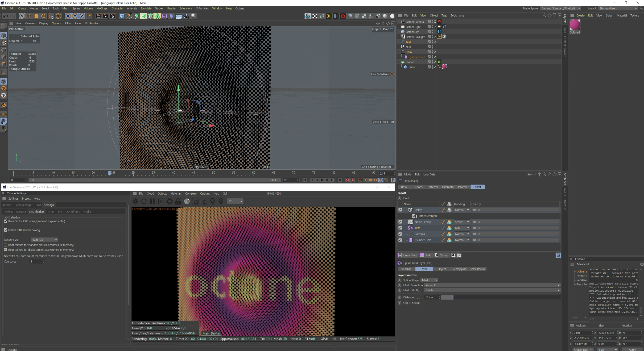Select the Move tool in top toolbar
Viewport: 644px width, 351px height.
pos(29,16)
